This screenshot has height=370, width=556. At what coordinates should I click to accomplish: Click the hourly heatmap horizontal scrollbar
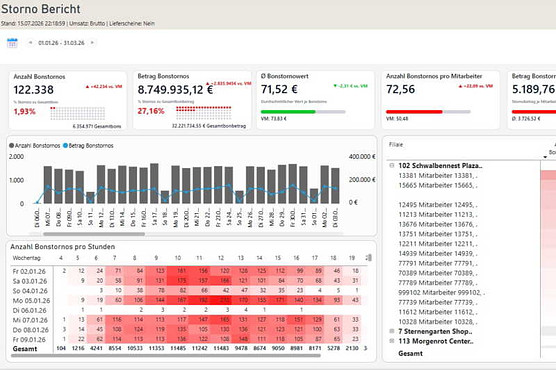pos(166,355)
